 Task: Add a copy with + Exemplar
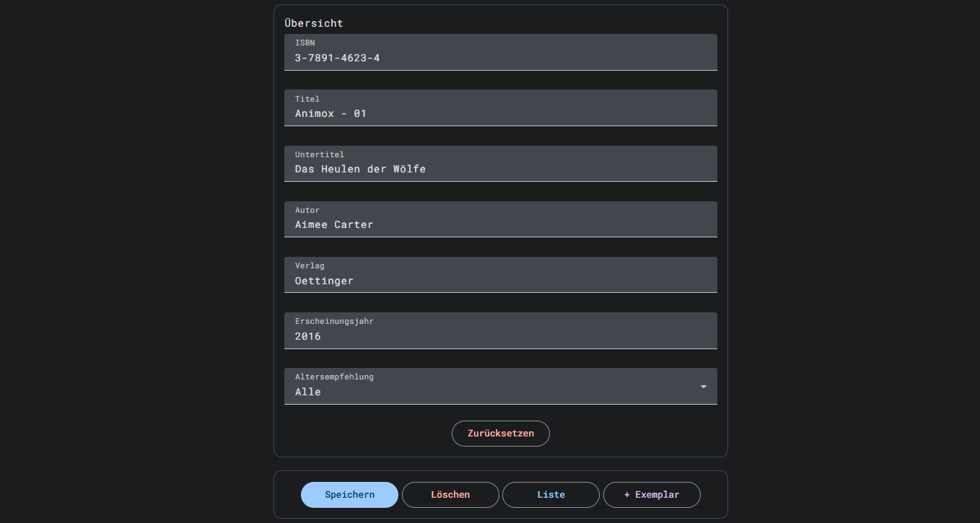point(651,495)
